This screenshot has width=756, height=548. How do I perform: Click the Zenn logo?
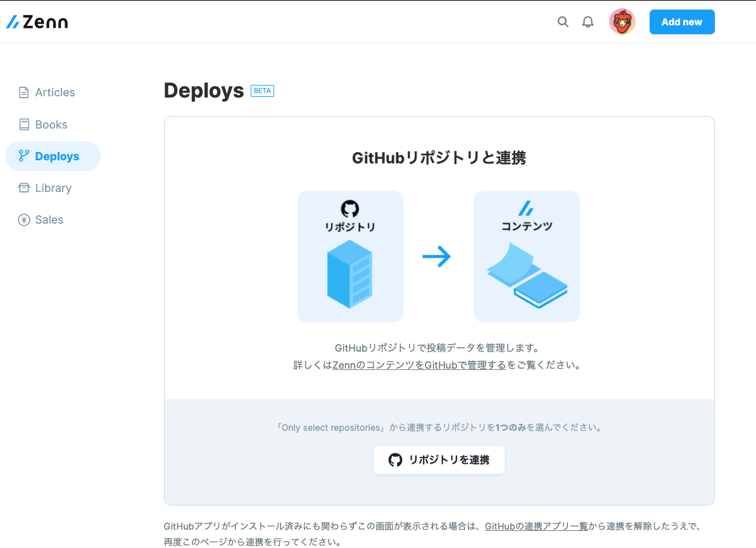37,22
